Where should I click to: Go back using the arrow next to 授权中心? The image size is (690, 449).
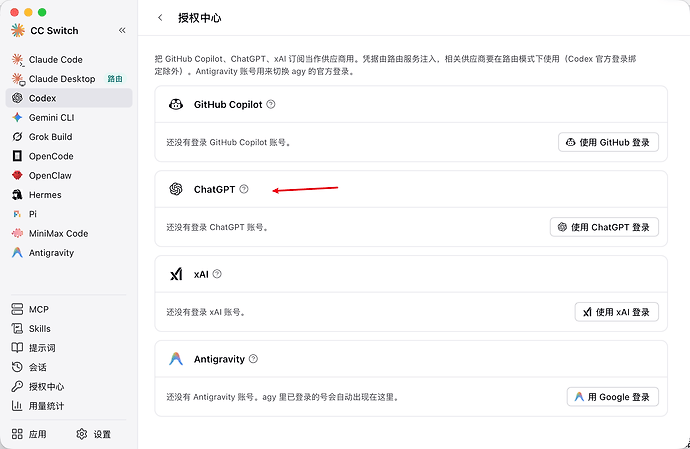tap(160, 18)
